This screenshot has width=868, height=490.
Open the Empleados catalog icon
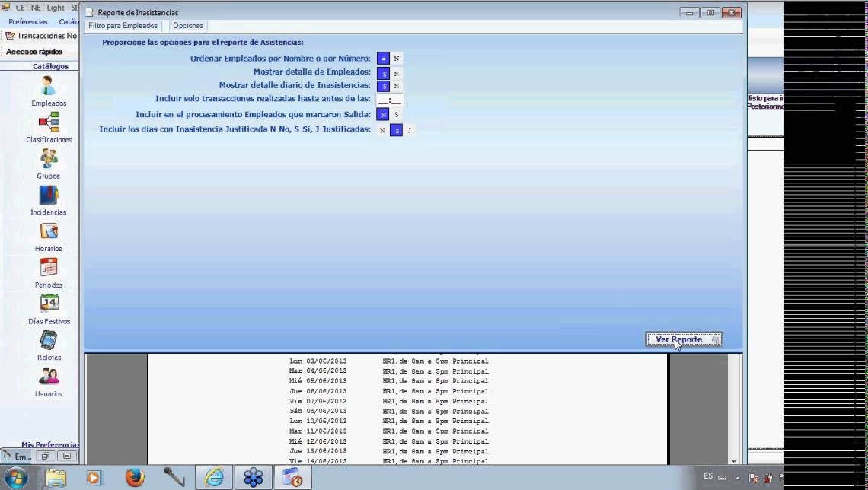(x=49, y=86)
